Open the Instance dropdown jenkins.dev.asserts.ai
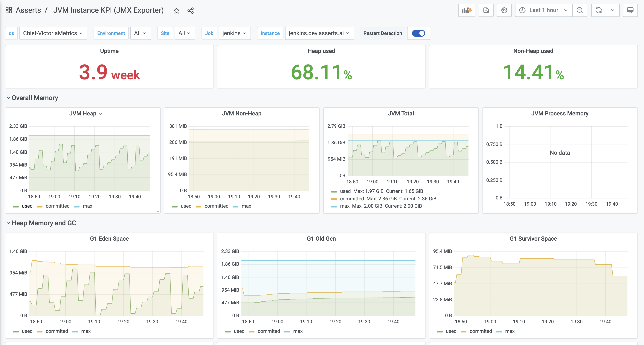644x345 pixels. click(x=319, y=33)
